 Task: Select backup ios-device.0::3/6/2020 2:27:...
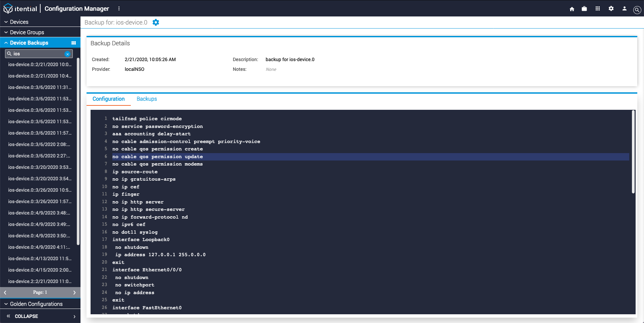[39, 156]
